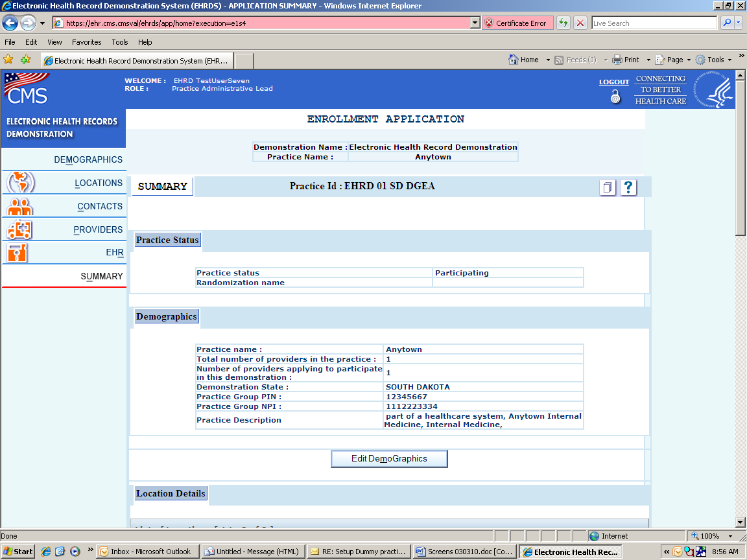Click the page vertical scrollbar thumb
Viewport: 747px width, 560px height.
click(741, 157)
